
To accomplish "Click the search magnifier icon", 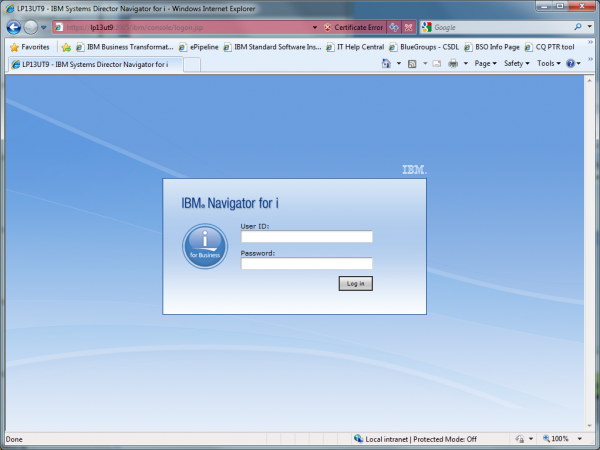I will pos(578,27).
